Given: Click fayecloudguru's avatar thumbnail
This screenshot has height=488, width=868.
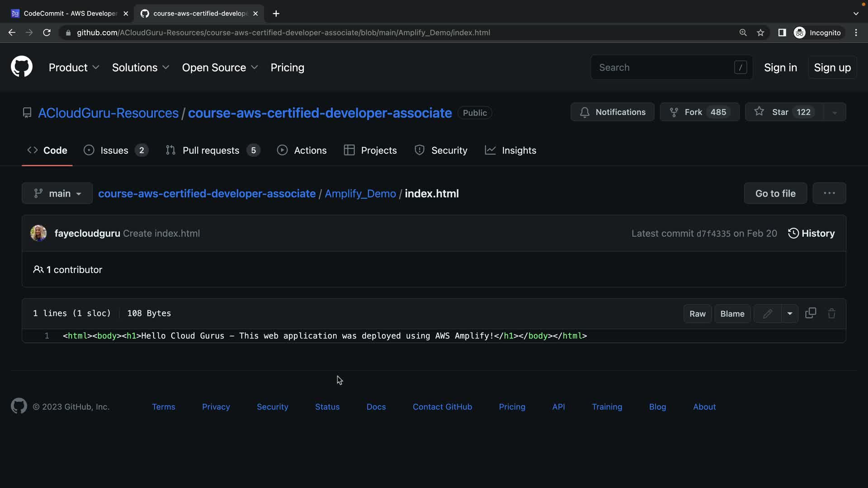Looking at the screenshot, I should (x=38, y=233).
